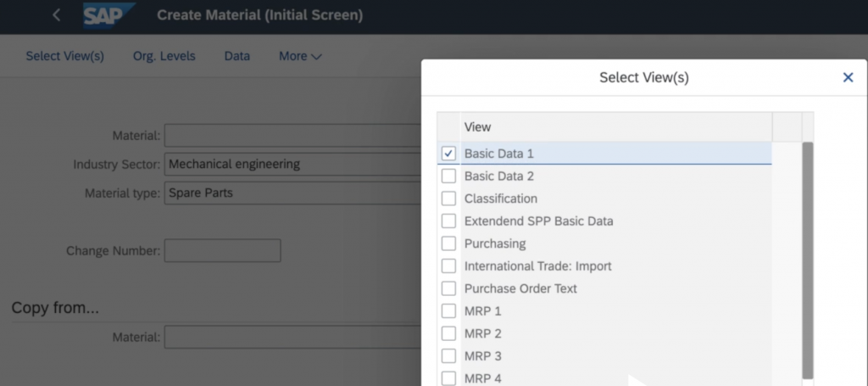Check the Basic Data 2 checkbox

pos(448,176)
